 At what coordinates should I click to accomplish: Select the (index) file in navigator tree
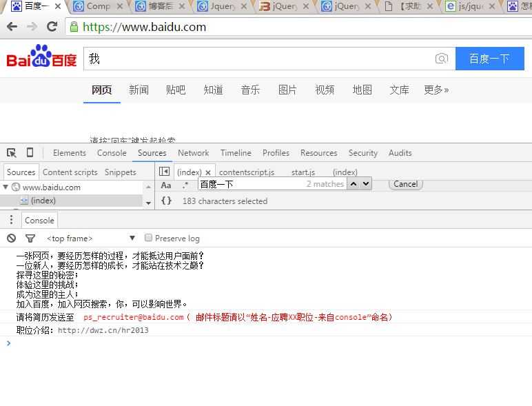point(70,201)
